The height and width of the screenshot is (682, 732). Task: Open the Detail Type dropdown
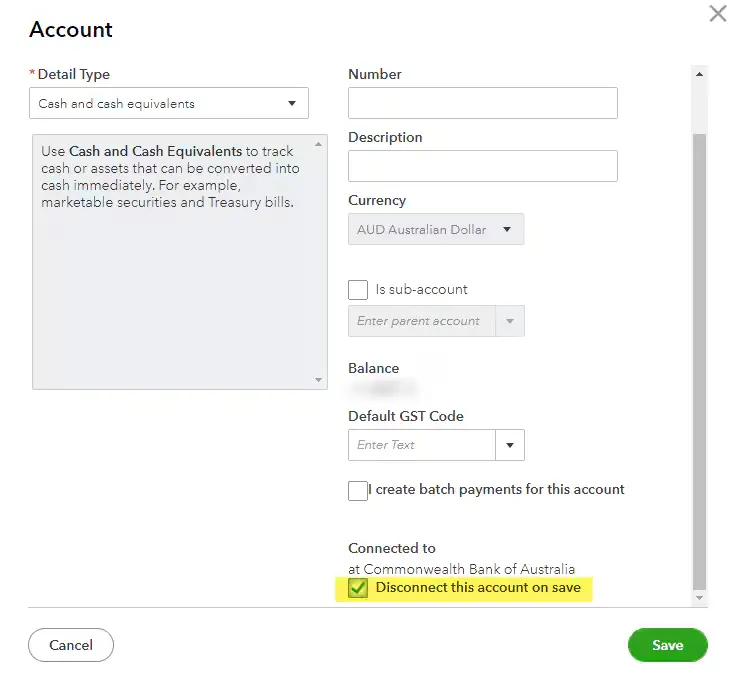(169, 103)
